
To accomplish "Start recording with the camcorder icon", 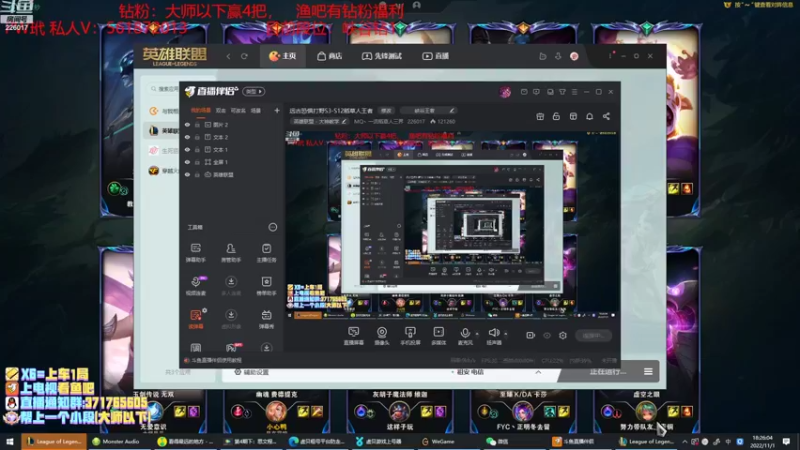I will point(531,335).
